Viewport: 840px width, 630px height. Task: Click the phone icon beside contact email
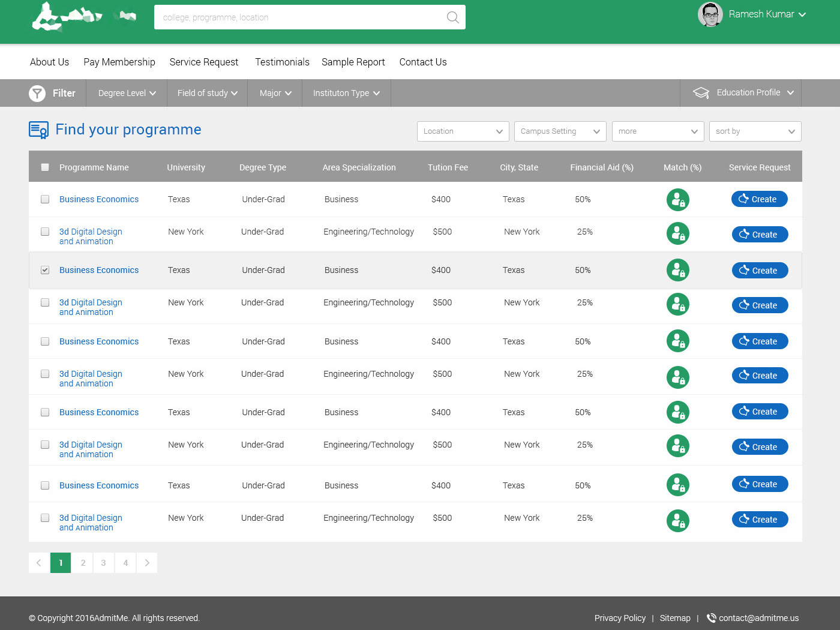click(712, 618)
